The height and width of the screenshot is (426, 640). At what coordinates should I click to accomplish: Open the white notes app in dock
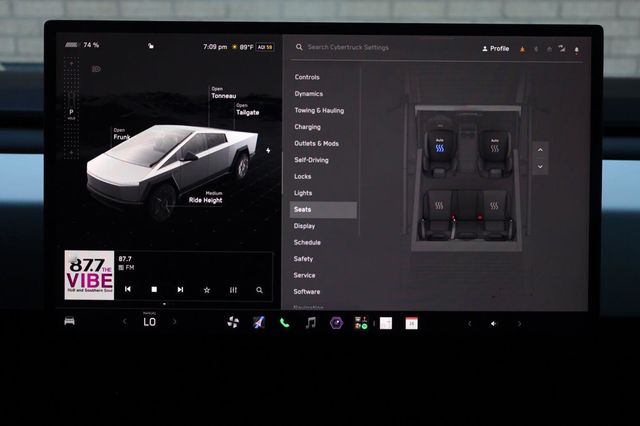click(386, 323)
